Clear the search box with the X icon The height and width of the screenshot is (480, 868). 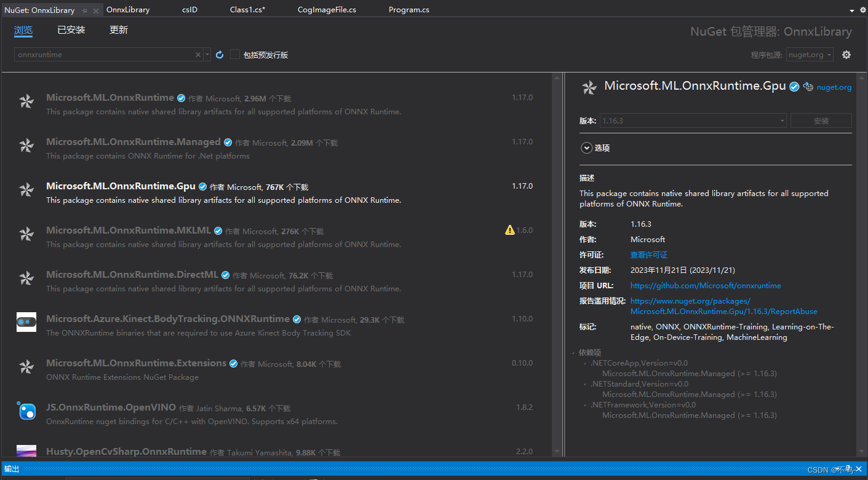coord(199,54)
